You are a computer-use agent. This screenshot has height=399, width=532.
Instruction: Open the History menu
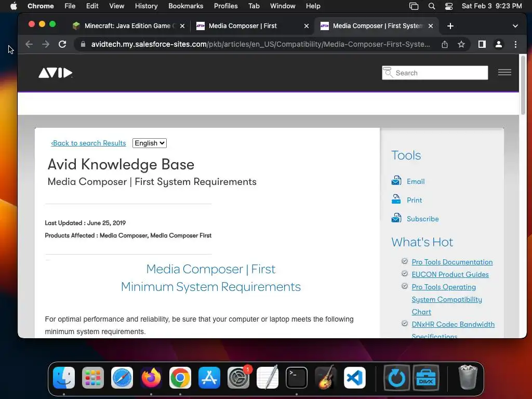click(x=146, y=6)
